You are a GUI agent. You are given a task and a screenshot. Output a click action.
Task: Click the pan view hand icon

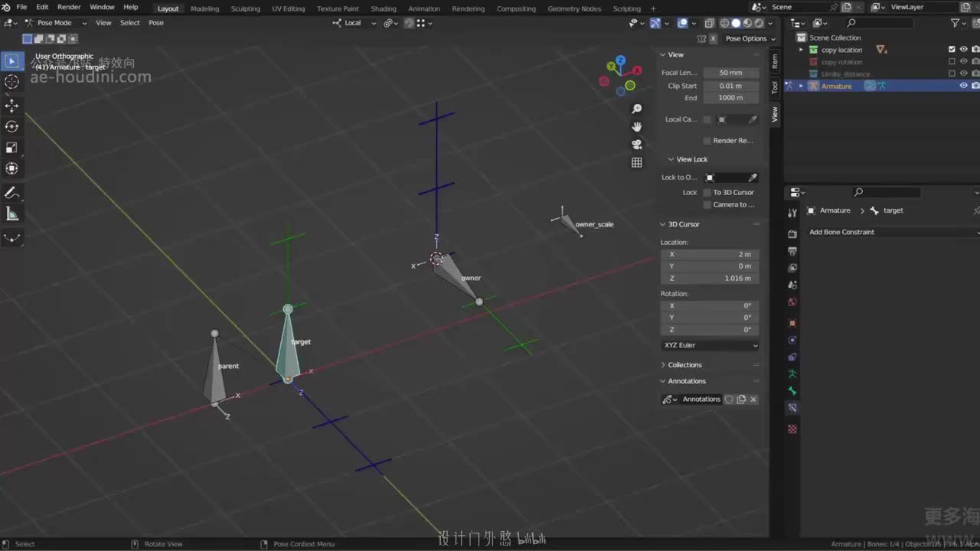click(637, 127)
